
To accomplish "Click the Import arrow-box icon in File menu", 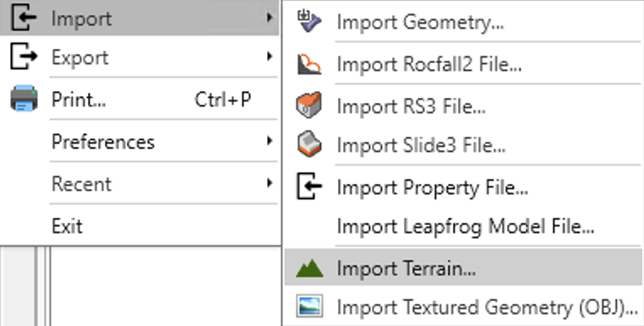I will click(x=24, y=18).
